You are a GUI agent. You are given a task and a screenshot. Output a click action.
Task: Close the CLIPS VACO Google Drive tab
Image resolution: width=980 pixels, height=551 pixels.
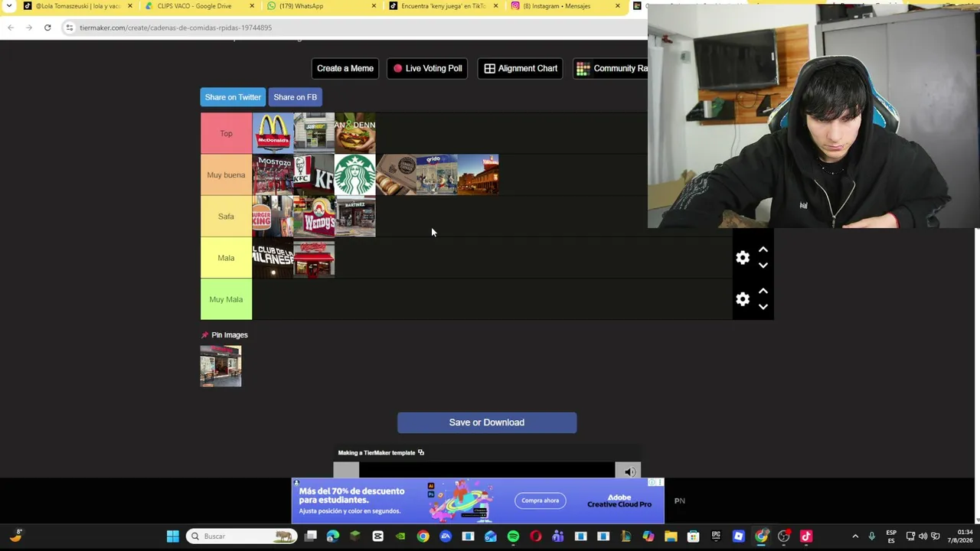pos(252,6)
